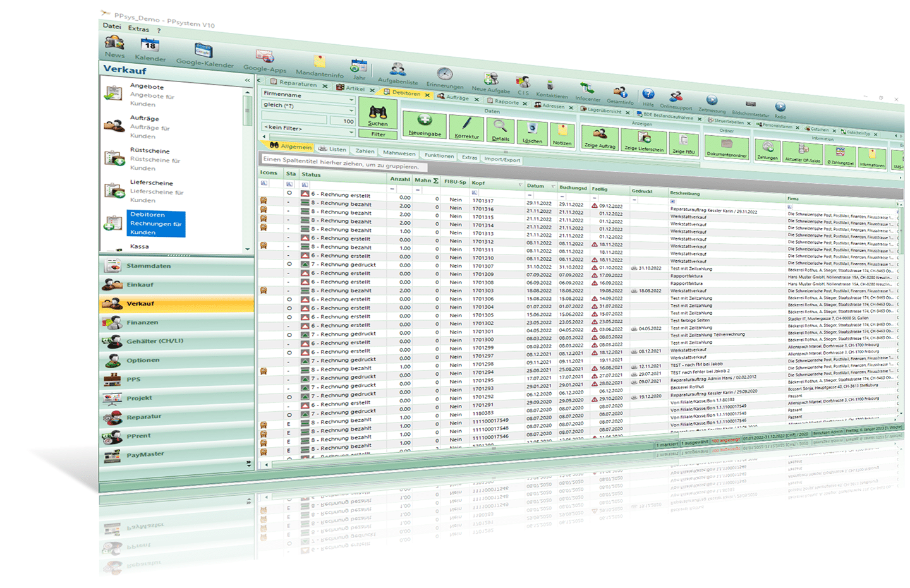Switch to the Rapporte tab

click(x=507, y=102)
